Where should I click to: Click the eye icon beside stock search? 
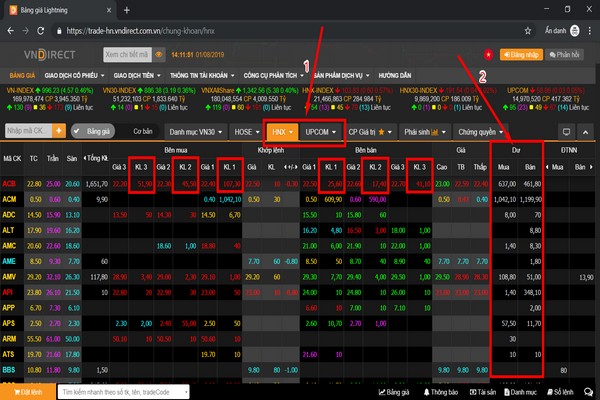(158, 55)
